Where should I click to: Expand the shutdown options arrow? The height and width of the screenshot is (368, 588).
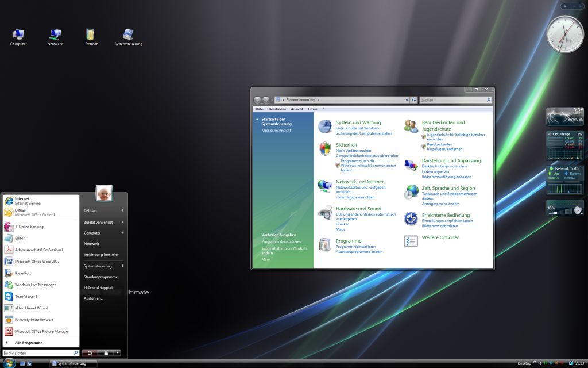[117, 353]
